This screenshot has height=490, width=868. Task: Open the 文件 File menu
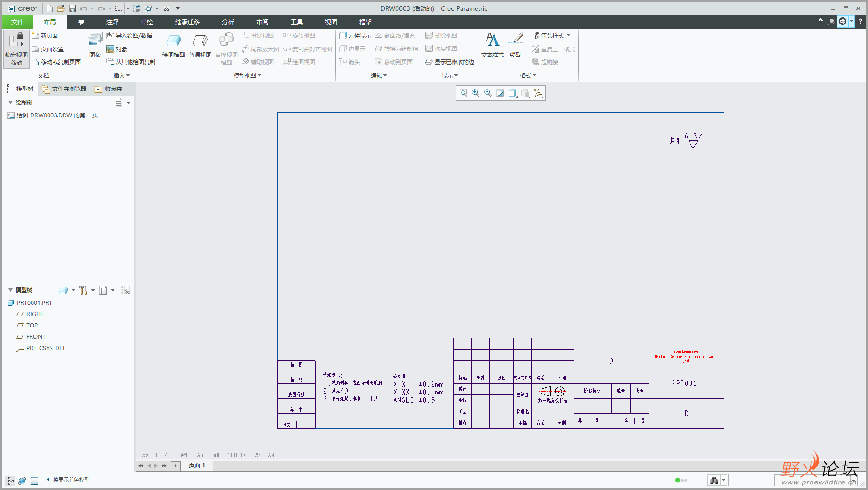click(x=17, y=22)
